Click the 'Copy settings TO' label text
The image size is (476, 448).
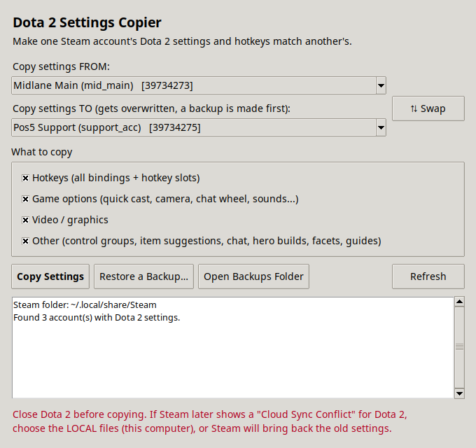click(x=151, y=108)
